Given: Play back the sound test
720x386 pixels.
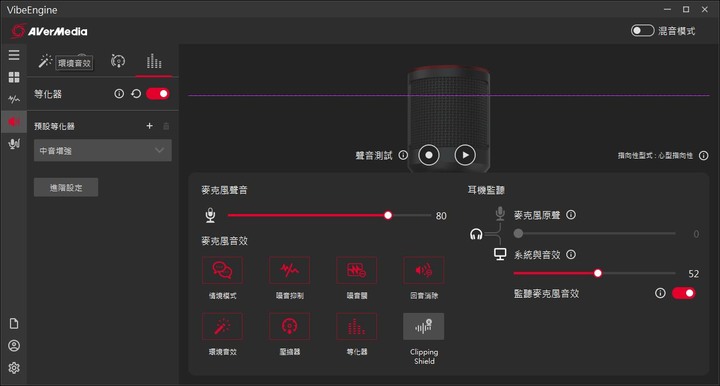Looking at the screenshot, I should click(465, 155).
